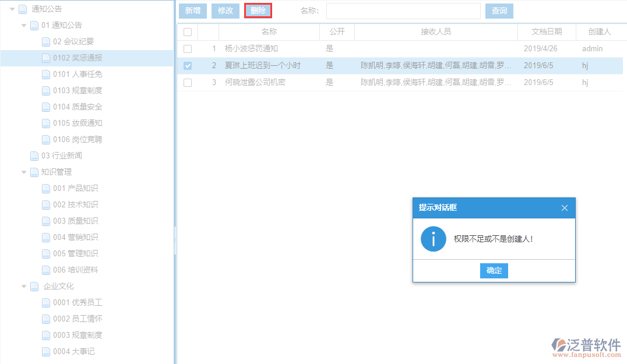Collapse the 01 通知公告 tree node

point(24,25)
